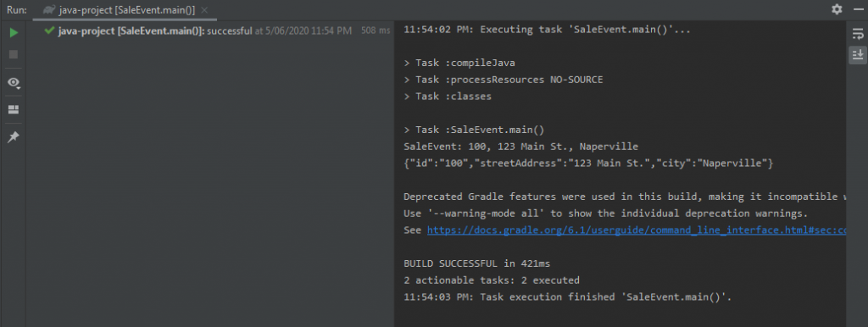Close the SaleEvent.main() run tab

[x=203, y=10]
